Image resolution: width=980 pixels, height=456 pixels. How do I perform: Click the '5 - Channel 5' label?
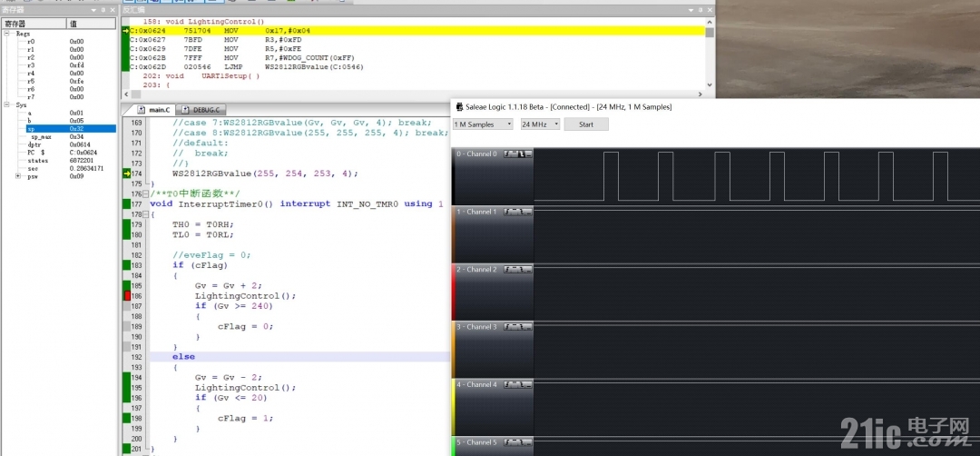click(x=477, y=442)
